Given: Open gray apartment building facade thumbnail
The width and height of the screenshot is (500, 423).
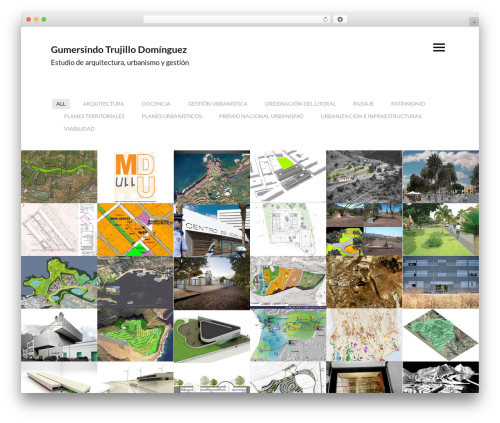Looking at the screenshot, I should (x=441, y=282).
